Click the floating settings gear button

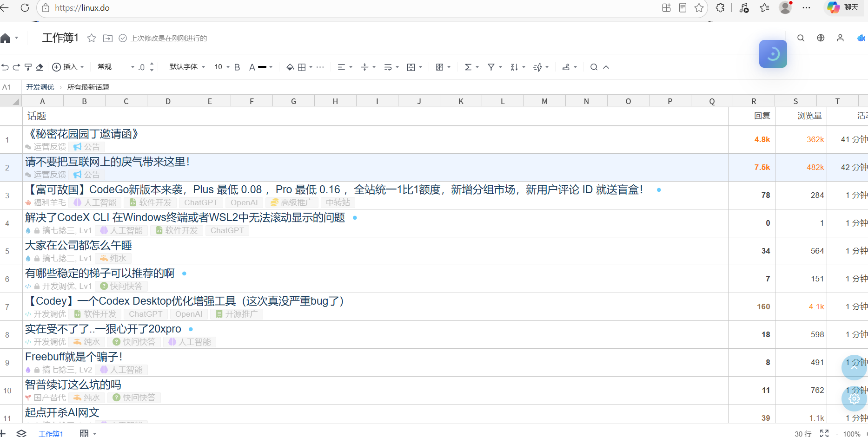pos(855,398)
